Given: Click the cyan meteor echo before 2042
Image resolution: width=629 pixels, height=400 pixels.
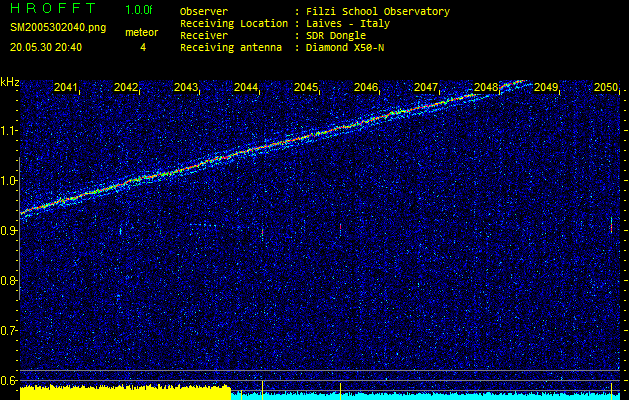Looking at the screenshot, I should (x=120, y=231).
